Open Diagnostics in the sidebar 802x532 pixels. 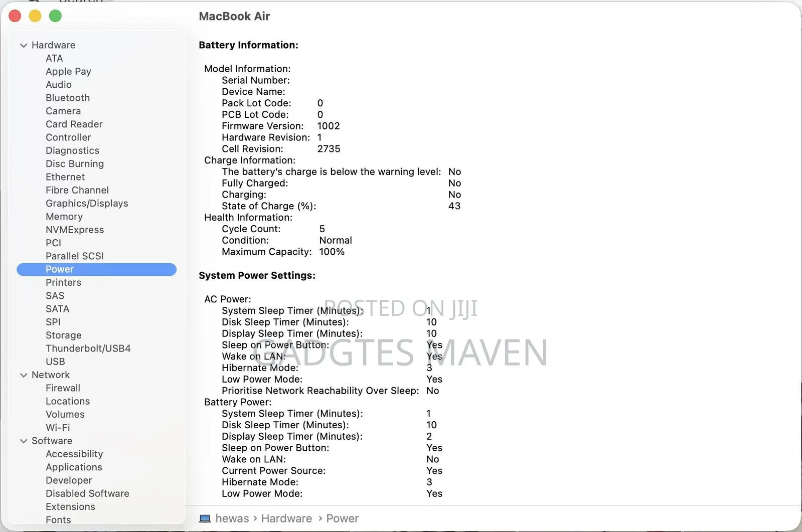point(72,150)
